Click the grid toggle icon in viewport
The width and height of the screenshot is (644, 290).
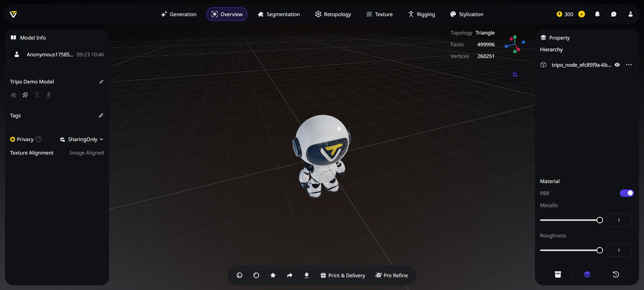tap(515, 74)
